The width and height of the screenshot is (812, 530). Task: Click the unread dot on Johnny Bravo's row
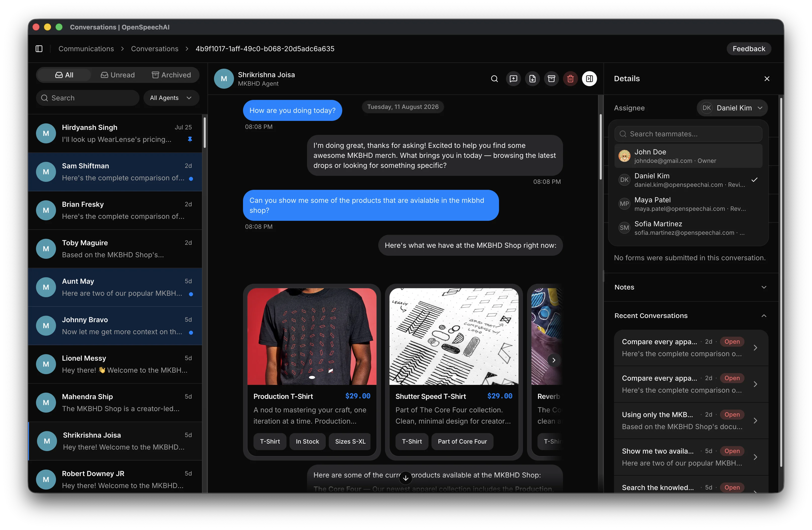coord(191,332)
